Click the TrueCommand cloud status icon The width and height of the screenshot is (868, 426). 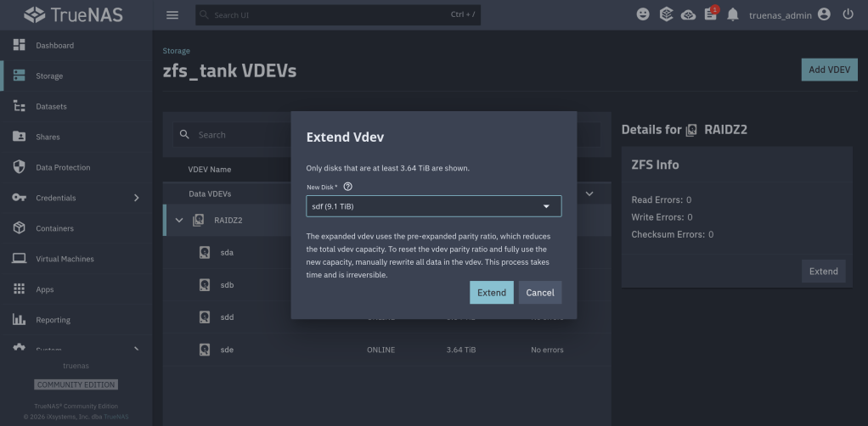coord(688,15)
